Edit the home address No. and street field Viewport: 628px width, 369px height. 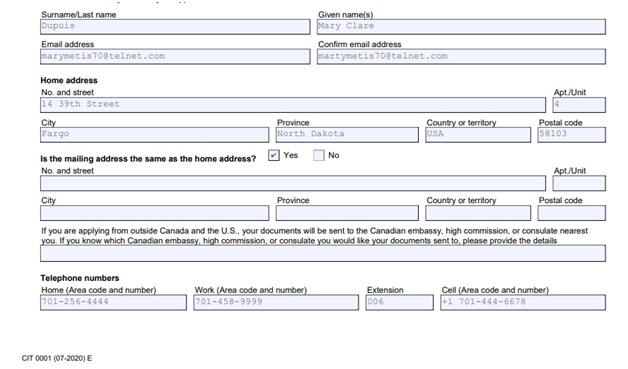293,105
